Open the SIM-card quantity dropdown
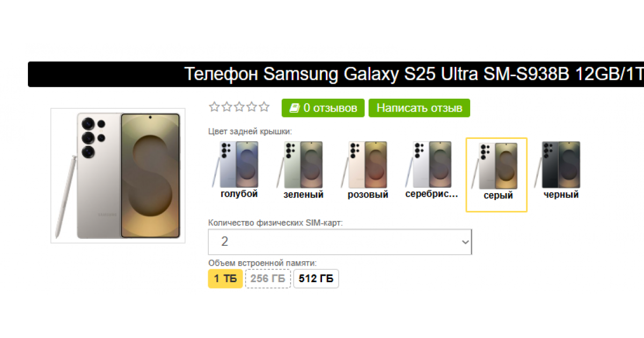This screenshot has height=338, width=644. [x=340, y=242]
